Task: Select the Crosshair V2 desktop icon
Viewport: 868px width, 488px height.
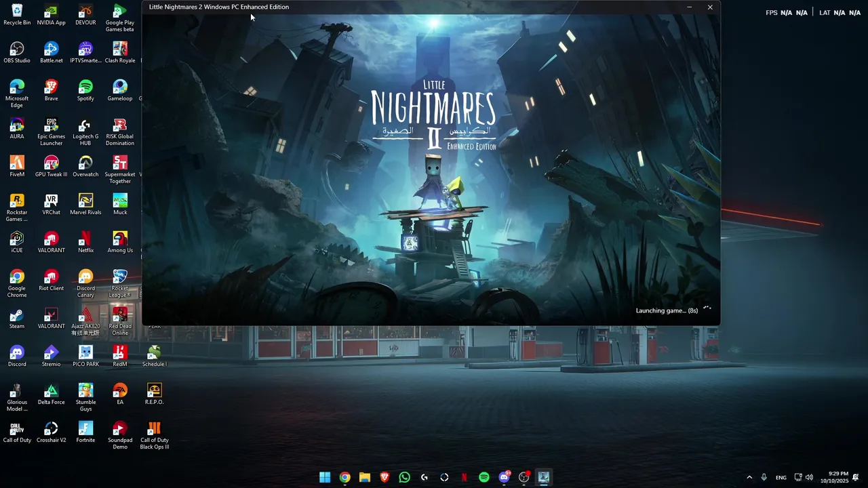Action: (x=52, y=432)
